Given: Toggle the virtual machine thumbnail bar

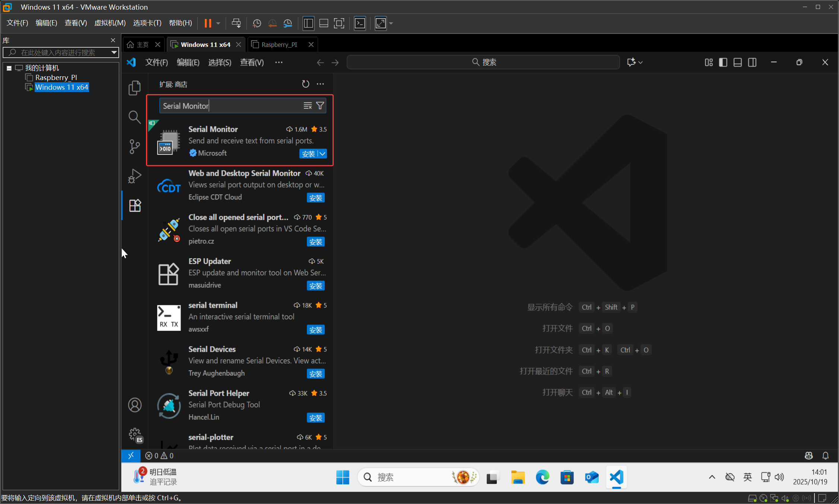Looking at the screenshot, I should [324, 23].
